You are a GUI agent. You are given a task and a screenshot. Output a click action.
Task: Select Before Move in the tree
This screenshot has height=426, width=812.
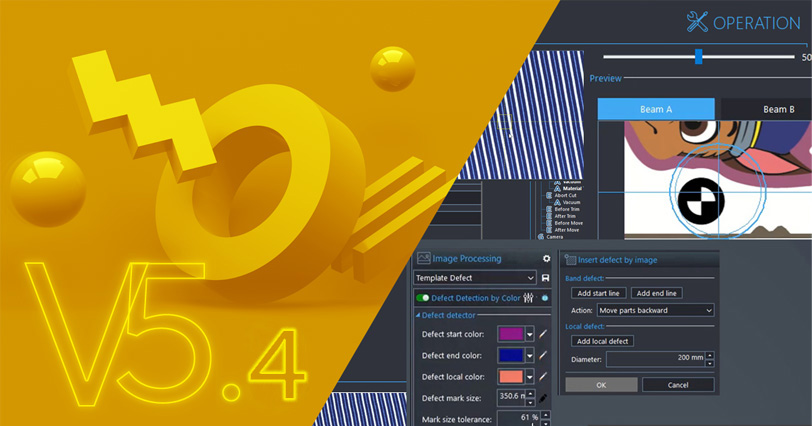pos(569,223)
